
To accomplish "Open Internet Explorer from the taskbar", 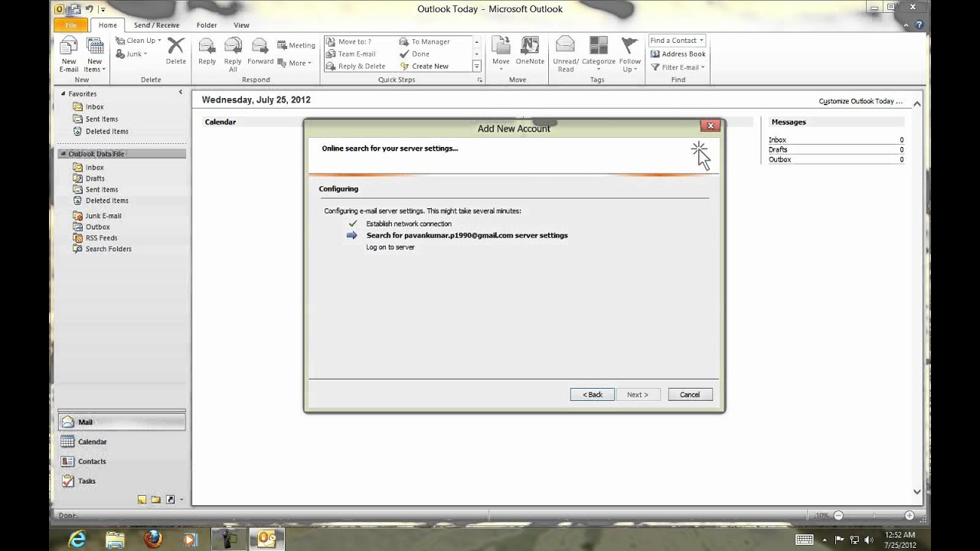I will (x=77, y=539).
